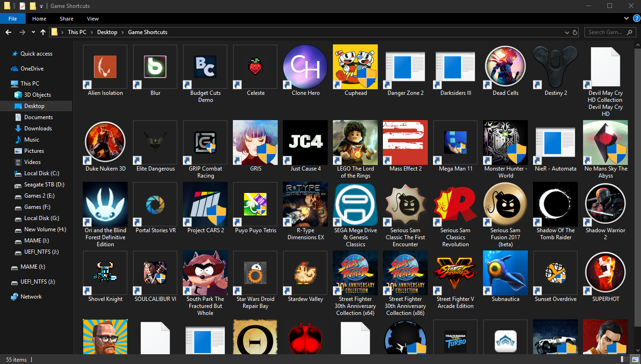Open address bar history dropdown

566,32
